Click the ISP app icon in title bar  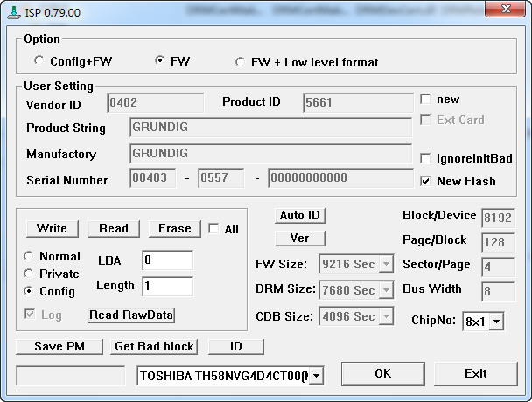point(10,10)
